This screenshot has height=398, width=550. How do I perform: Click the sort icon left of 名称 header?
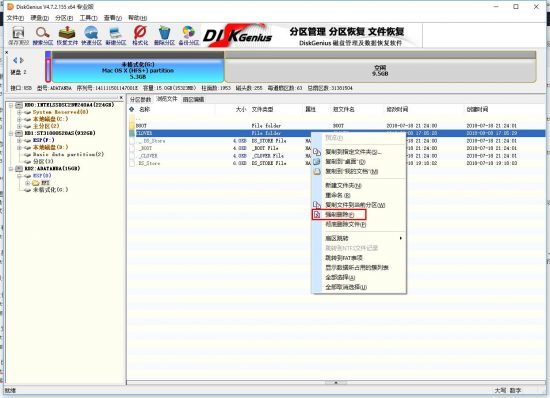(x=132, y=109)
